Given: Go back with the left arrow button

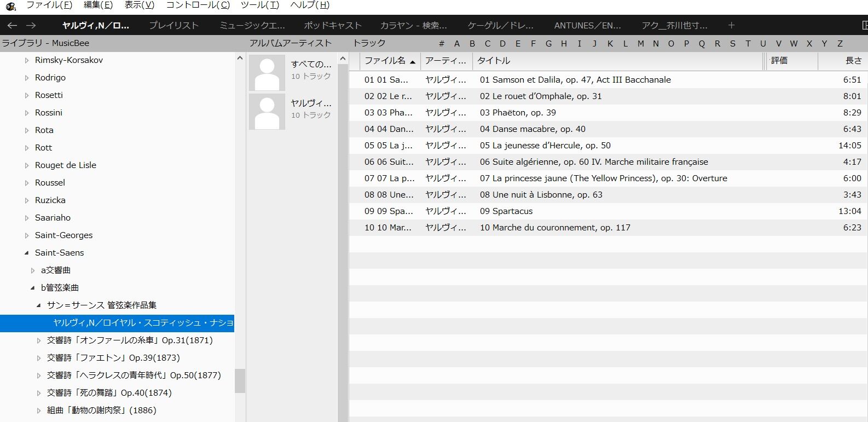Looking at the screenshot, I should tap(12, 25).
